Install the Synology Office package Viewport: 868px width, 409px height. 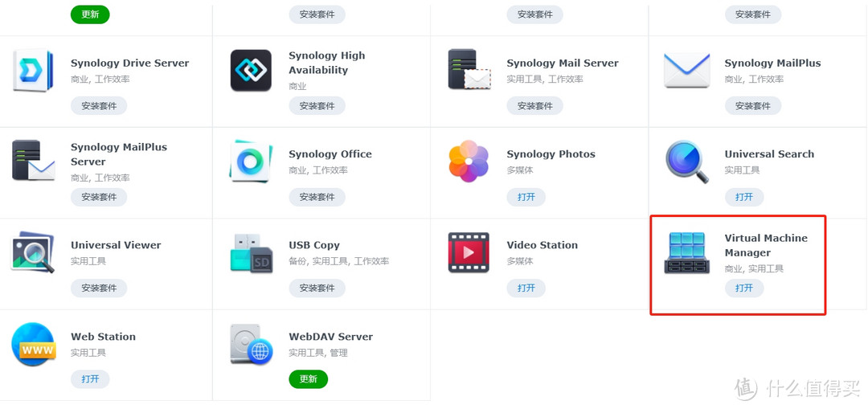[317, 197]
